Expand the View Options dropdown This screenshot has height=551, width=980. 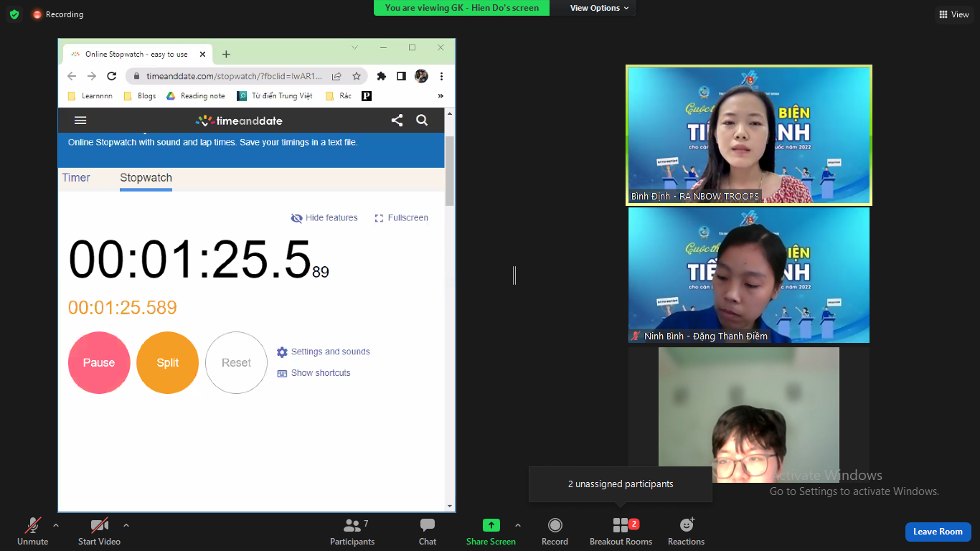point(599,8)
